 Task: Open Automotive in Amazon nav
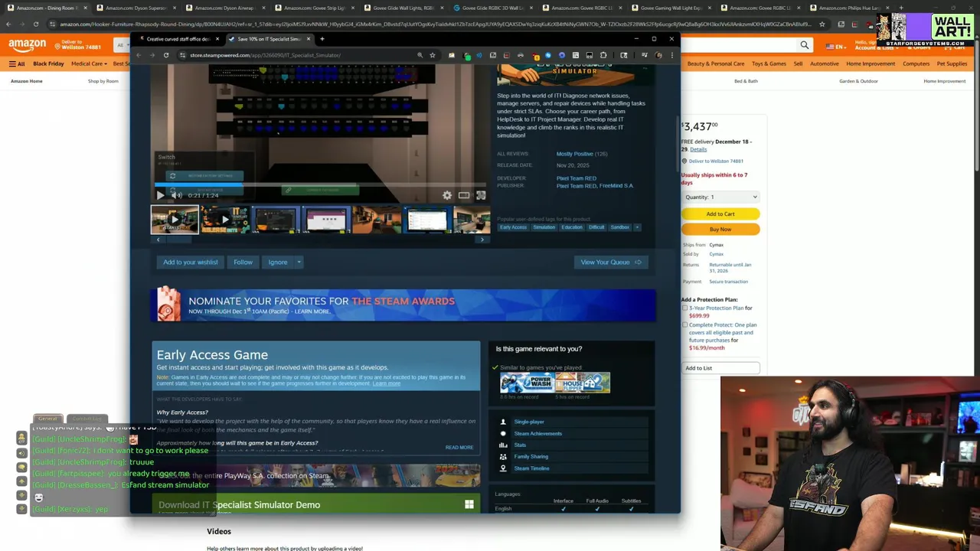coord(825,64)
